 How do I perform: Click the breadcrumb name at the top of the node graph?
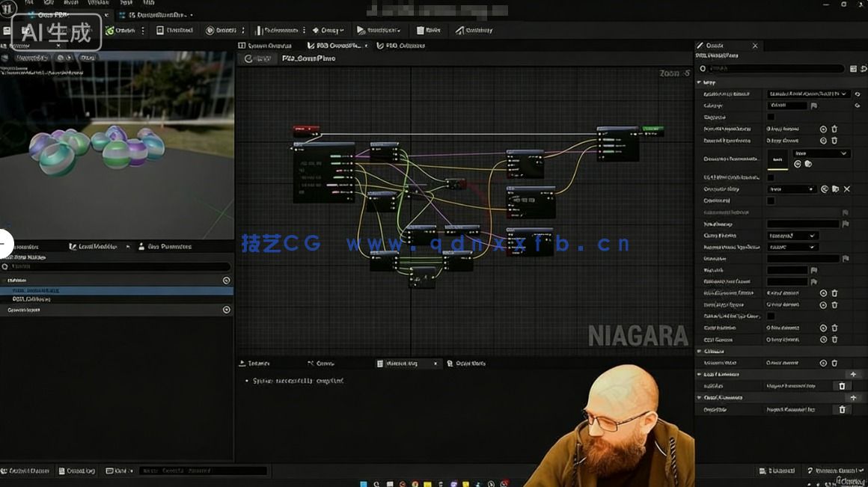308,58
